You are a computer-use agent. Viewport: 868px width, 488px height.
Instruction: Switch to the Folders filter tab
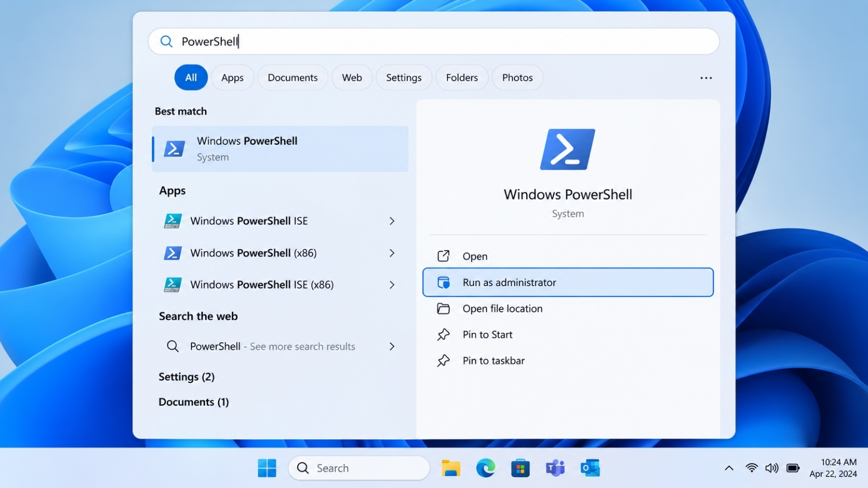(x=462, y=78)
